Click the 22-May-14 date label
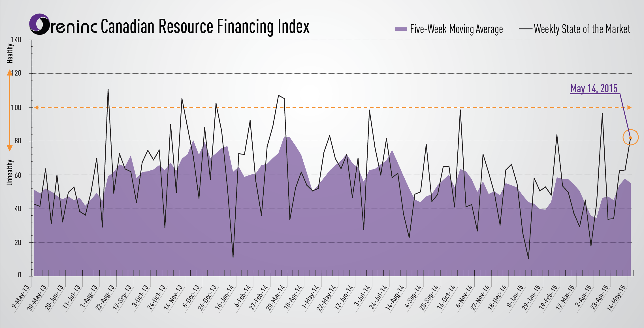 point(326,299)
